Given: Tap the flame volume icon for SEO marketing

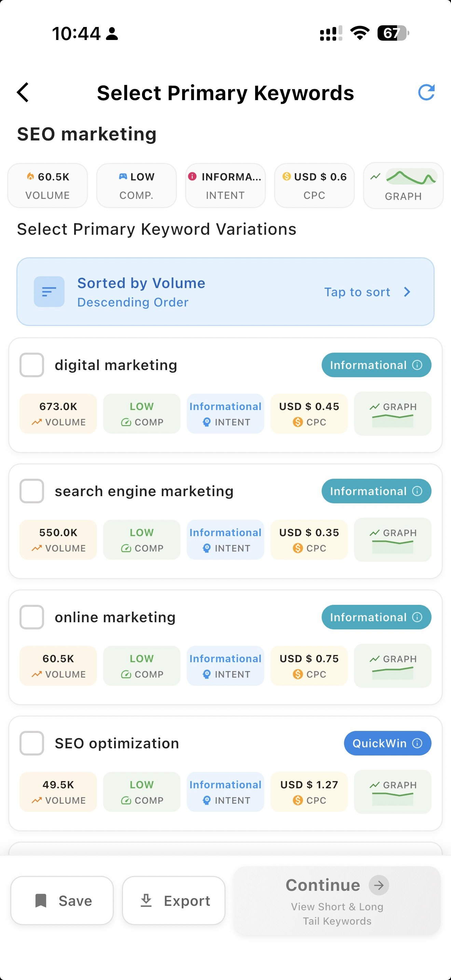Looking at the screenshot, I should (x=30, y=176).
